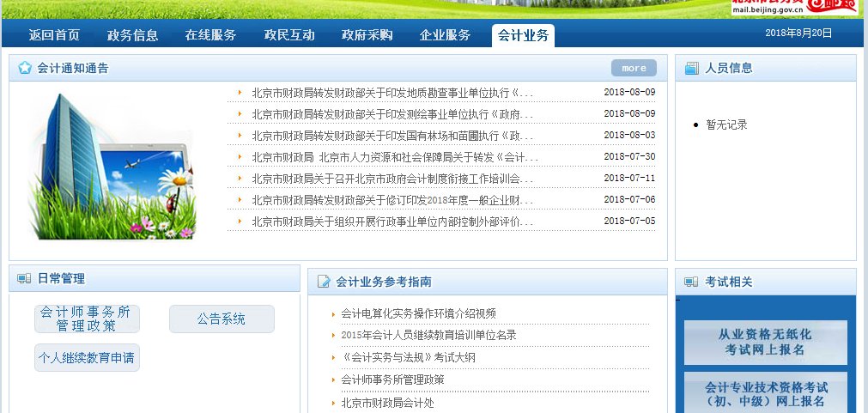Open 会计专业技术资格考试(初、中级)网上报名 banner
This screenshot has height=413, width=868.
point(765,392)
